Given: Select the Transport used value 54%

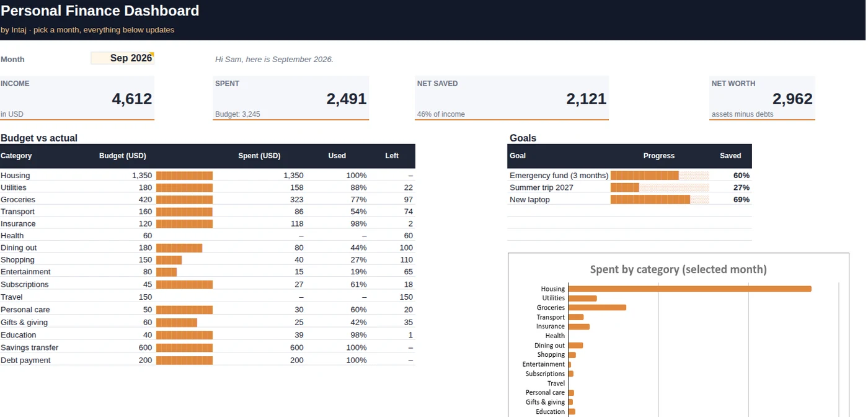Looking at the screenshot, I should coord(358,212).
